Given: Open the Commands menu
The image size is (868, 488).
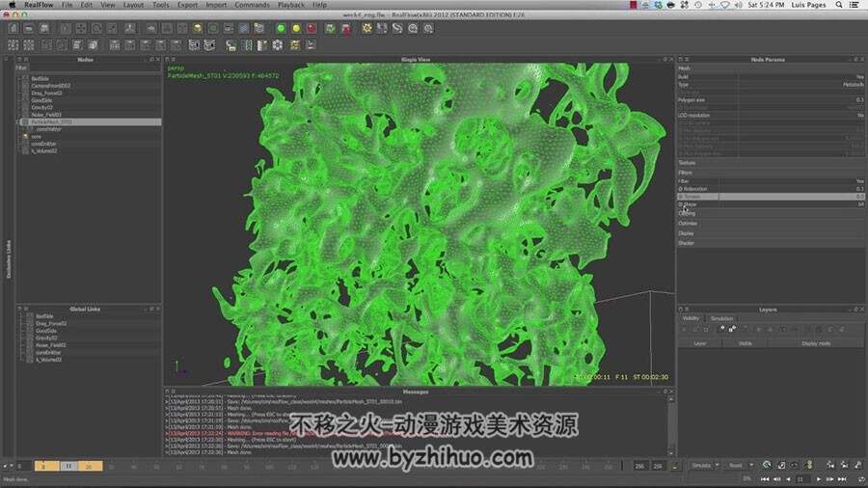Looking at the screenshot, I should [252, 5].
